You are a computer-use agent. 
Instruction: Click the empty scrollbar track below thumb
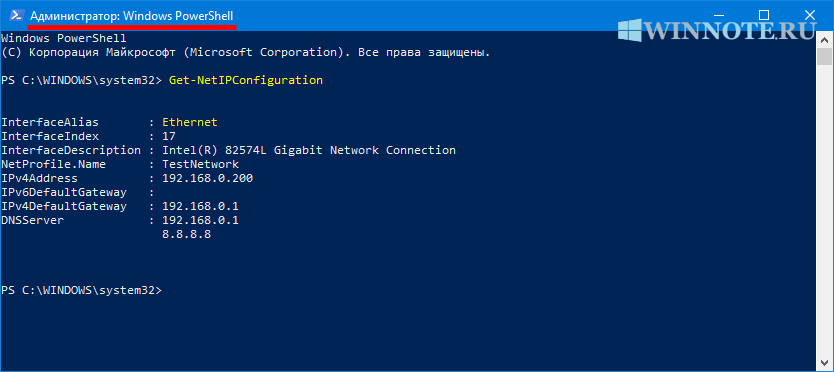point(824,210)
